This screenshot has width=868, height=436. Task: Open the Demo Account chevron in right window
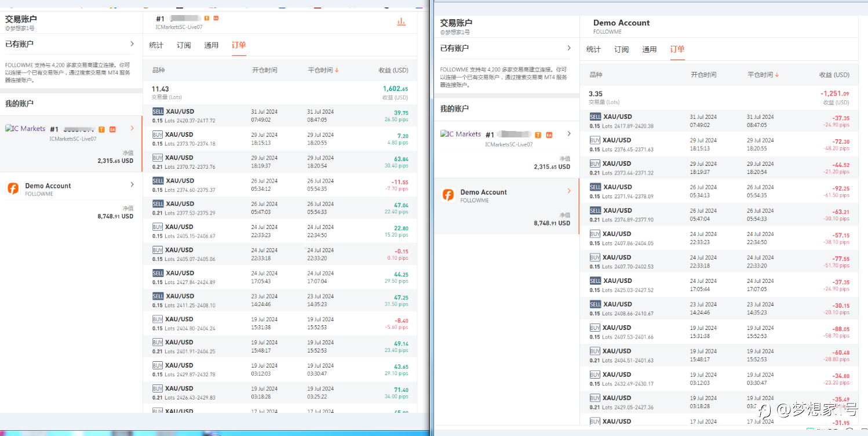(569, 191)
